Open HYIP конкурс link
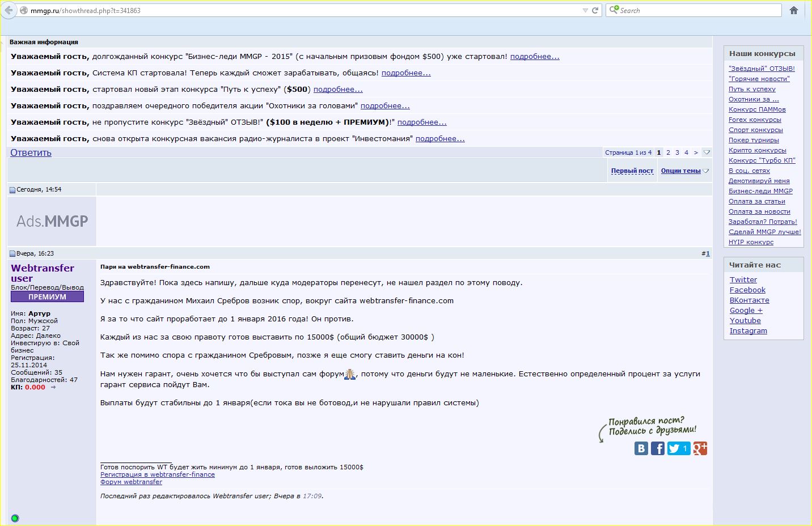The width and height of the screenshot is (812, 526). click(751, 242)
